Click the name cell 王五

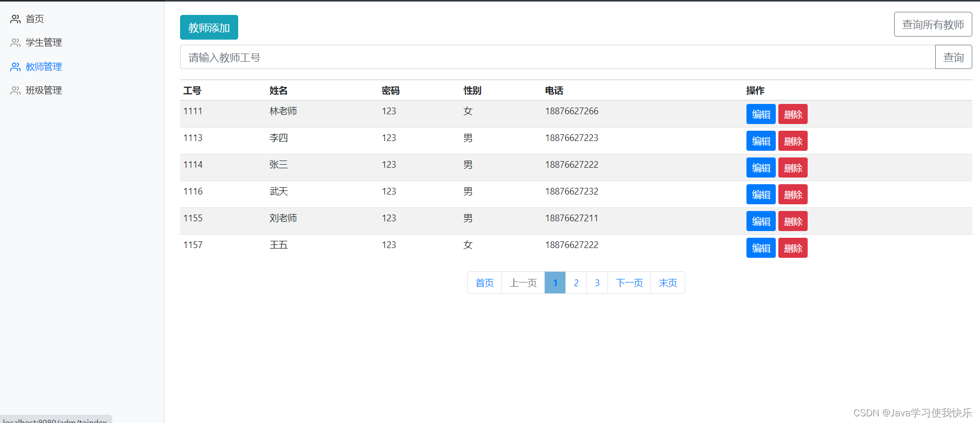278,245
